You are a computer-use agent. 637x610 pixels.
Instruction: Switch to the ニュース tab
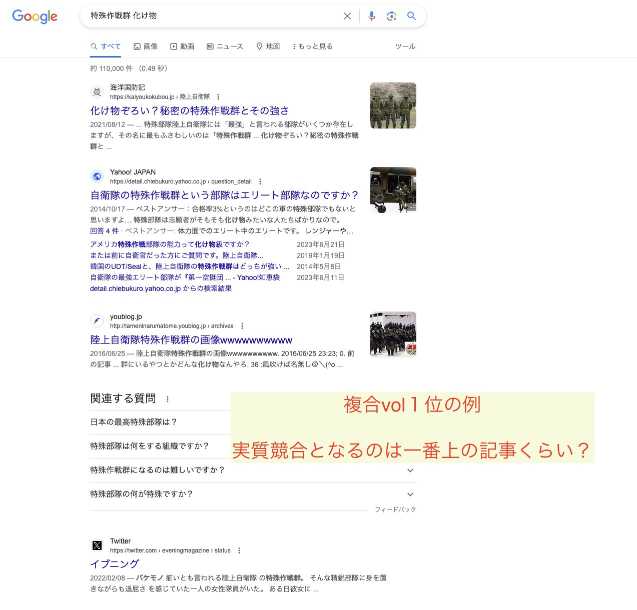(x=225, y=46)
